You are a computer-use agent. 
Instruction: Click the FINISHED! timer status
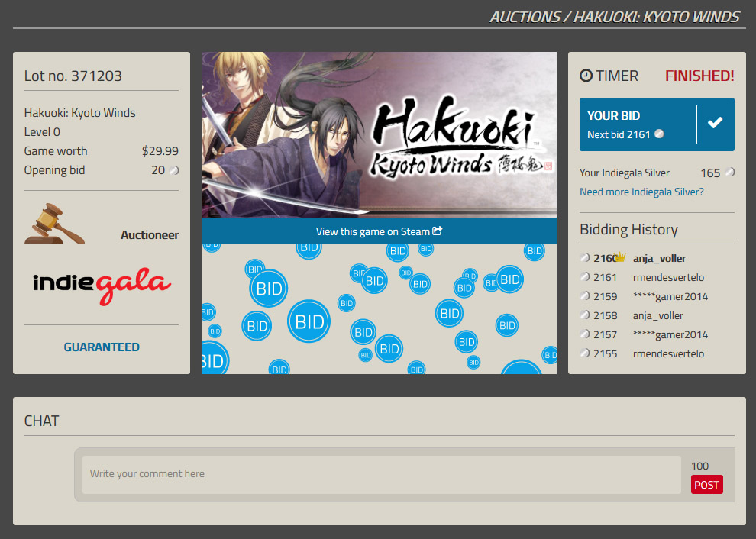pos(699,76)
